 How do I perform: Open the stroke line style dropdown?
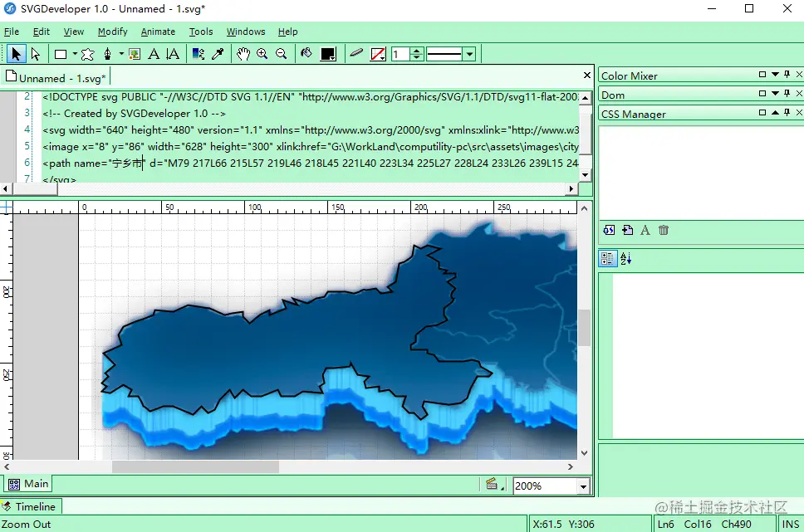pos(469,54)
